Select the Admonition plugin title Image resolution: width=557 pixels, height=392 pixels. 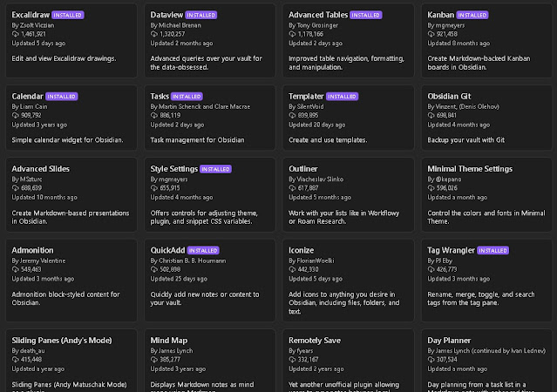[32, 250]
